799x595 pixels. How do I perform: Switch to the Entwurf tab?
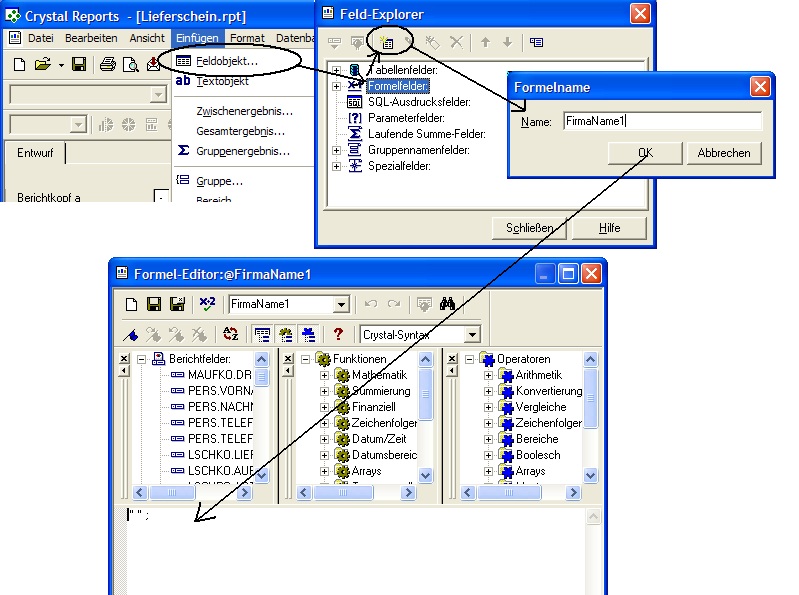coord(35,153)
